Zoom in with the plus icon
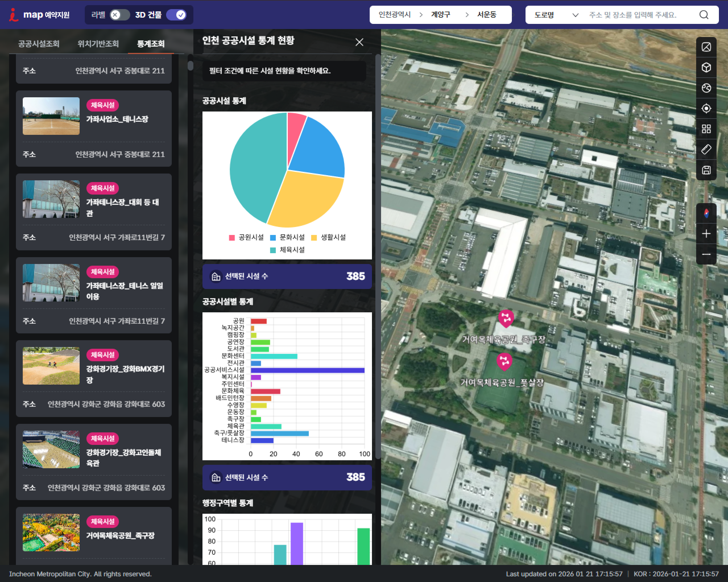The height and width of the screenshot is (582, 728). point(706,234)
